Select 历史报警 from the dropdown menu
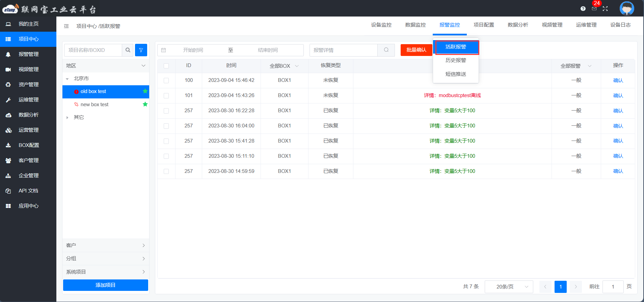This screenshot has width=644, height=302. [x=456, y=60]
